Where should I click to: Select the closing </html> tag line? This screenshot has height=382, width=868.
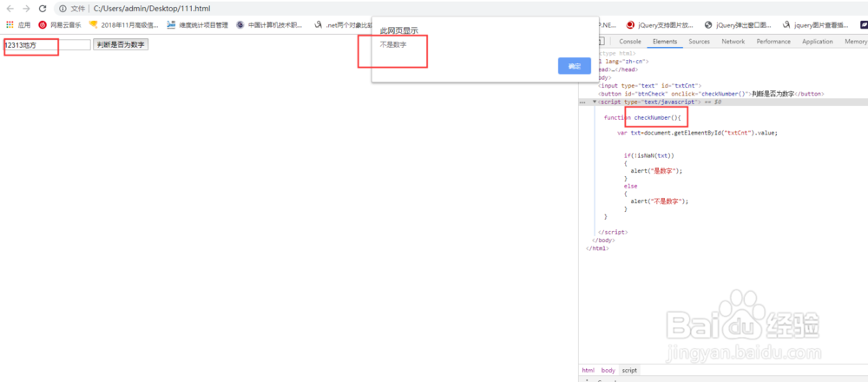597,248
